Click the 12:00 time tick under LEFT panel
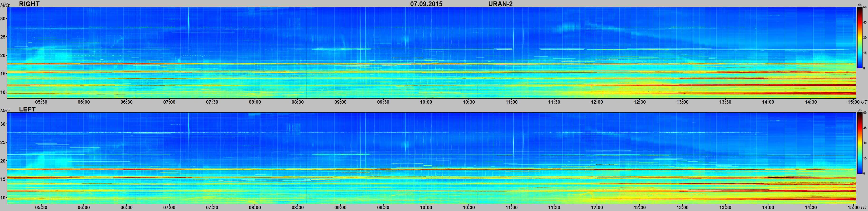 click(x=597, y=208)
